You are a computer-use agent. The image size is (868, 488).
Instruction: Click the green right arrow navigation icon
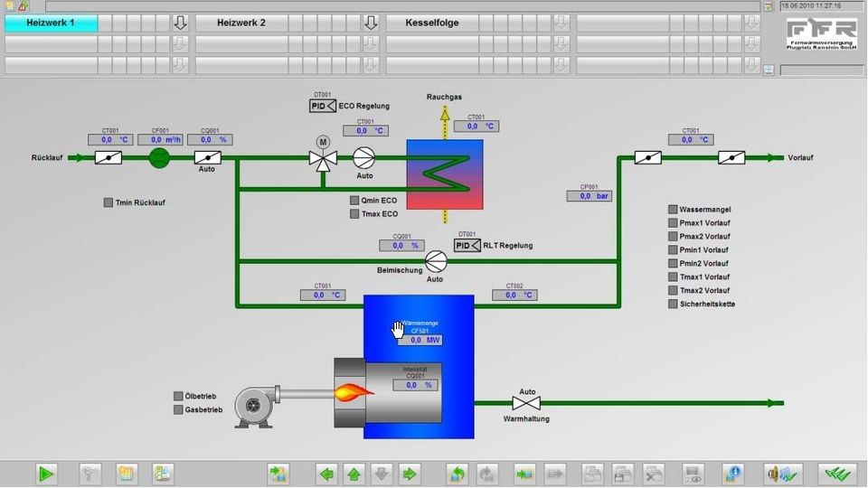click(x=409, y=474)
